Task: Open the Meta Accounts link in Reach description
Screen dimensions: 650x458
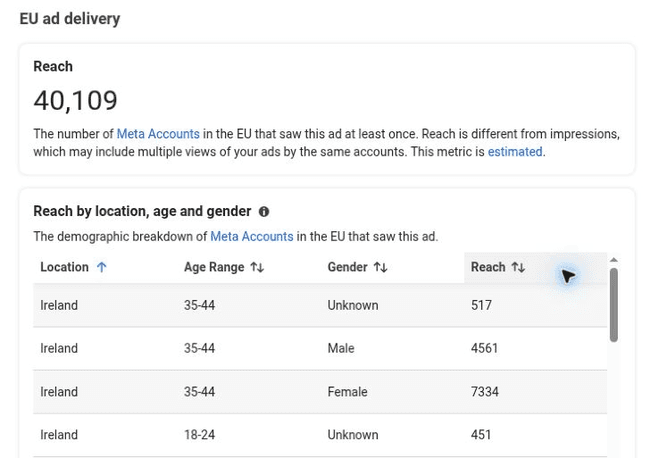Action: (158, 134)
